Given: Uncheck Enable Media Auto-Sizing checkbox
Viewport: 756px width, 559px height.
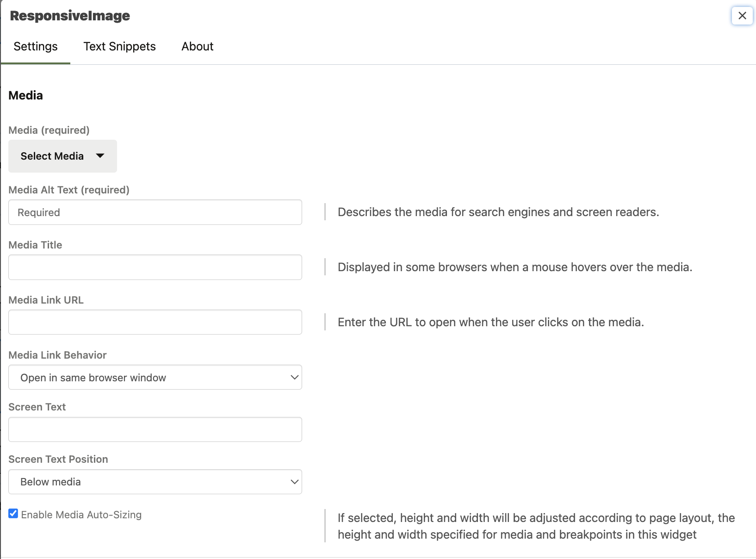Looking at the screenshot, I should [x=13, y=514].
